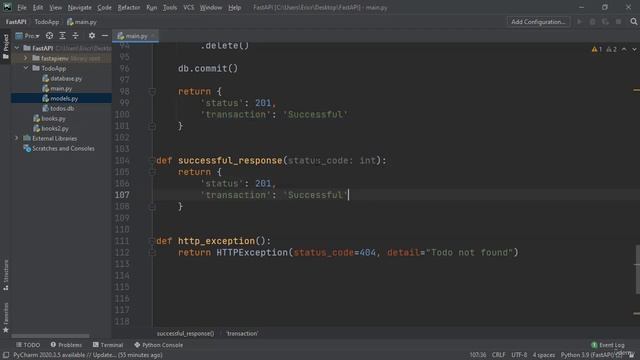The image size is (640, 360).
Task: Open the Edit menu
Action: point(38,7)
